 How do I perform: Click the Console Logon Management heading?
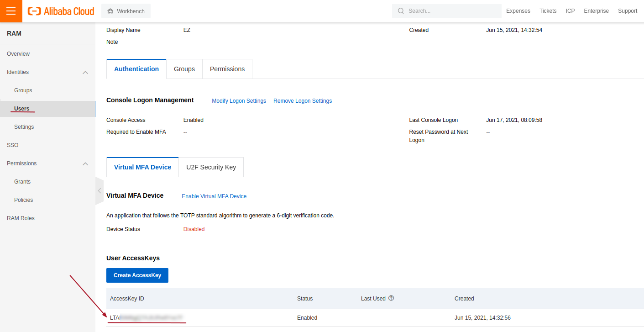click(x=150, y=100)
